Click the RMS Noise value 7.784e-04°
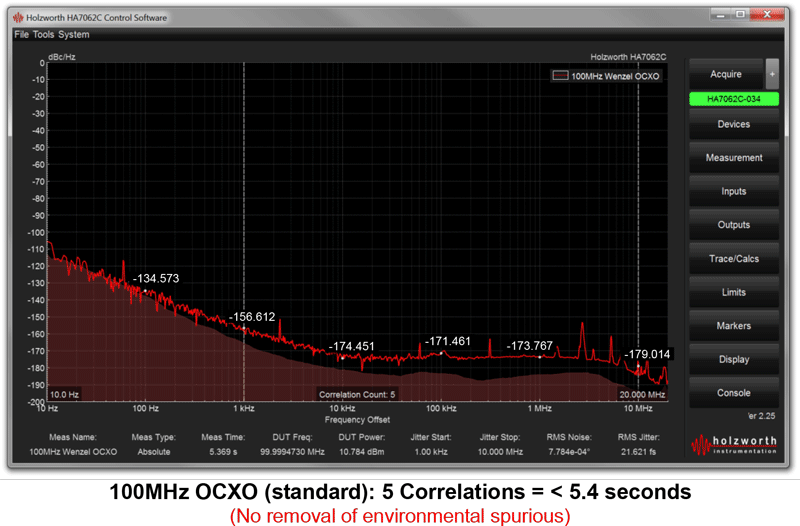800x526 pixels. pos(569,452)
